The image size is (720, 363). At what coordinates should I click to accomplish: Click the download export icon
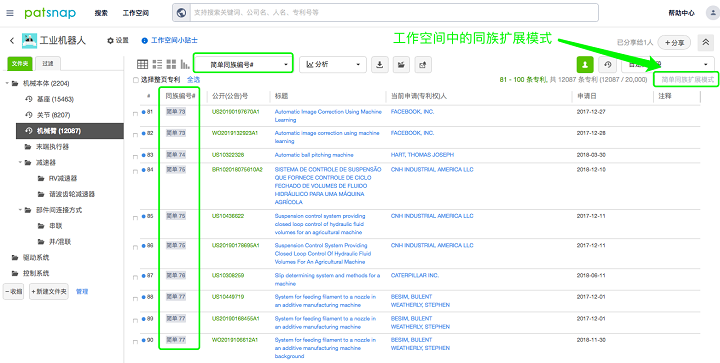click(x=380, y=65)
